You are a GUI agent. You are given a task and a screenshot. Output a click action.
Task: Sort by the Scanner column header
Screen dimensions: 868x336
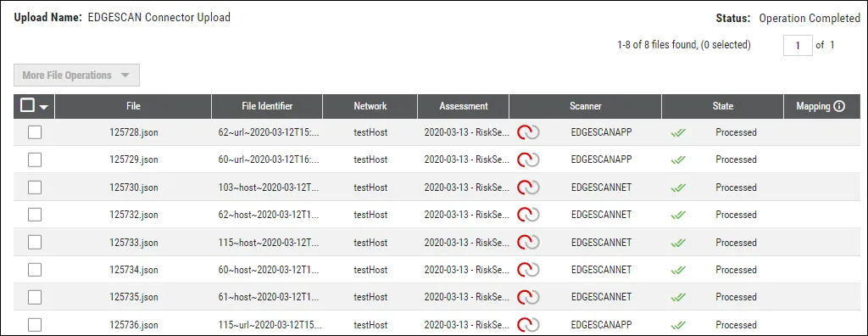click(585, 106)
